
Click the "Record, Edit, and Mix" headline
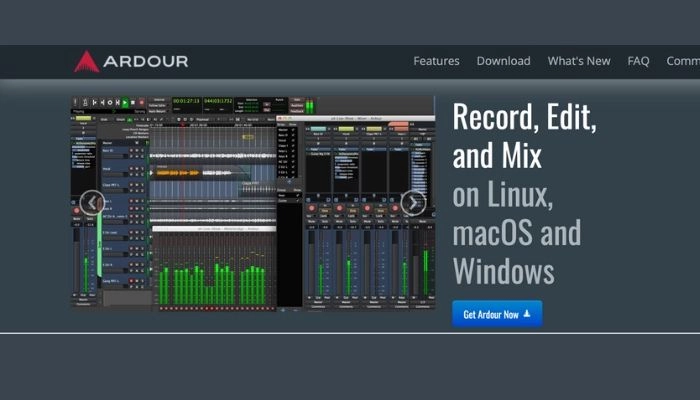point(525,136)
